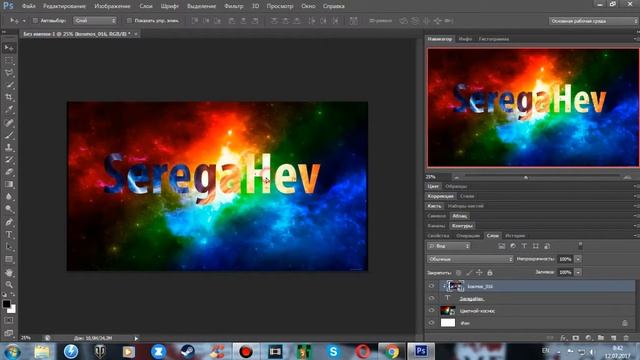
Task: Select the Brush tool
Action: (x=9, y=135)
